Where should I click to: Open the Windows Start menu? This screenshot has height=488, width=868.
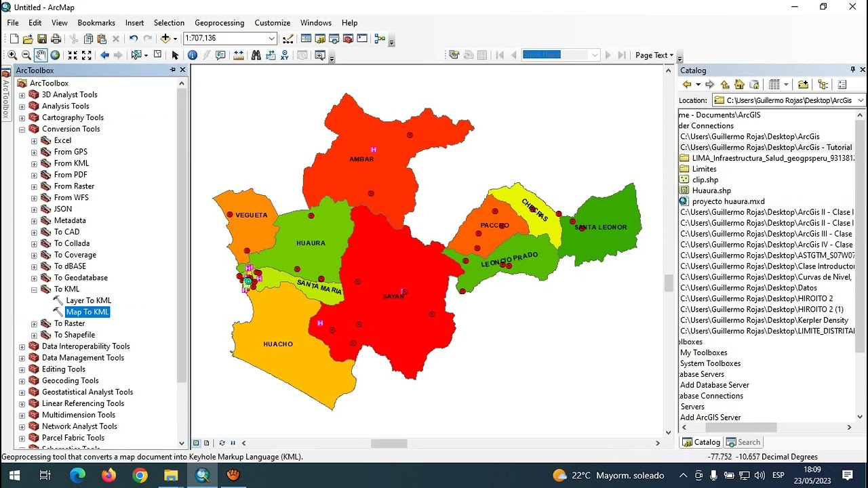[15, 475]
